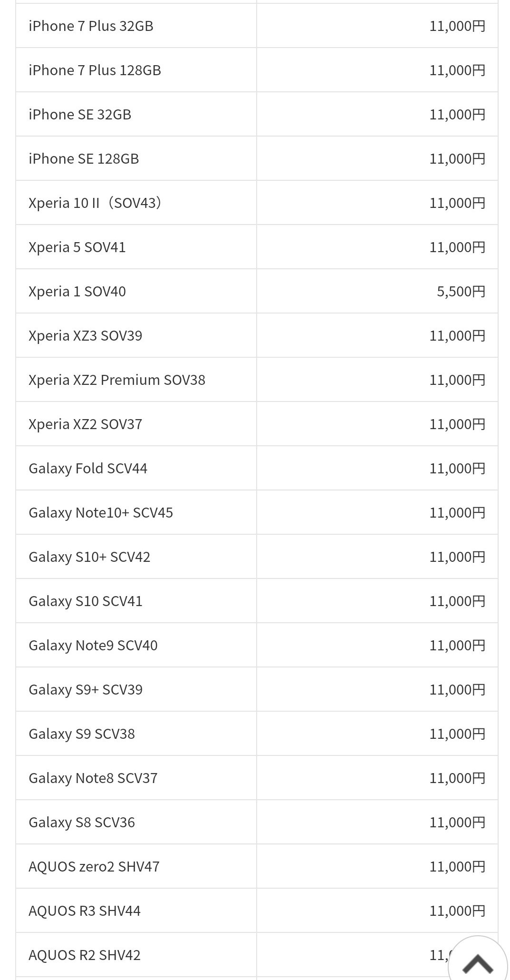Click the 5,500円 price cell
The width and height of the screenshot is (510, 980).
pyautogui.click(x=461, y=292)
